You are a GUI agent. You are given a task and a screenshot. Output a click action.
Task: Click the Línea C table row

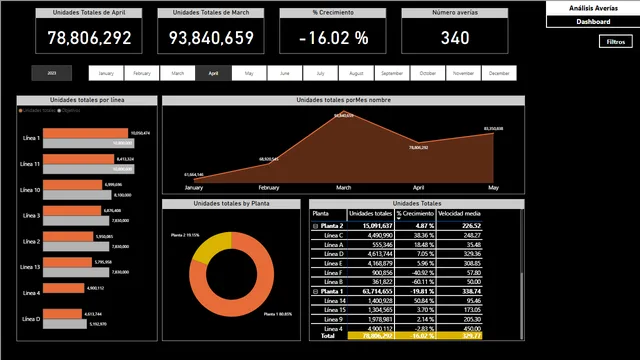(396, 236)
